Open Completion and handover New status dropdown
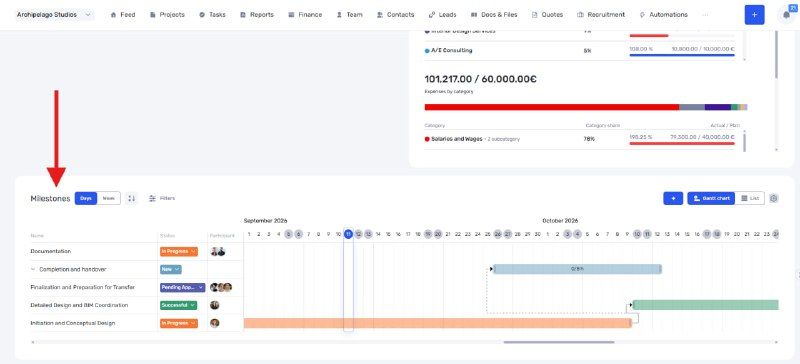 (170, 270)
